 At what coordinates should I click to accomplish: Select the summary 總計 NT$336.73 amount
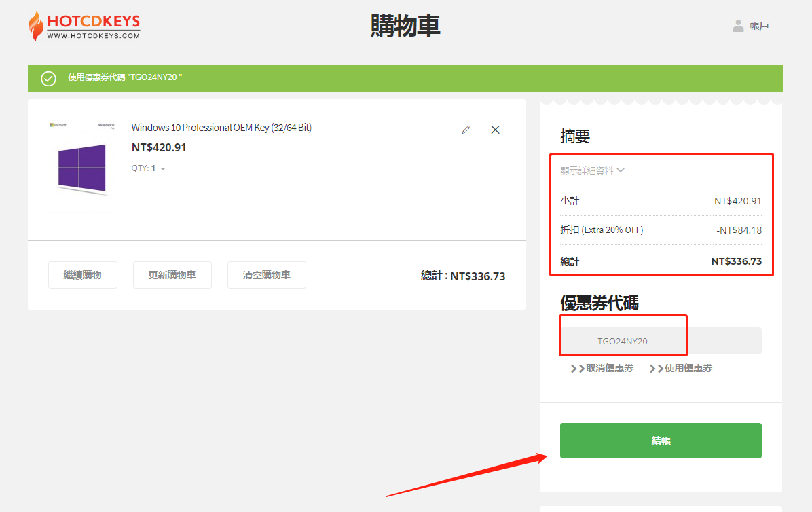coord(737,261)
